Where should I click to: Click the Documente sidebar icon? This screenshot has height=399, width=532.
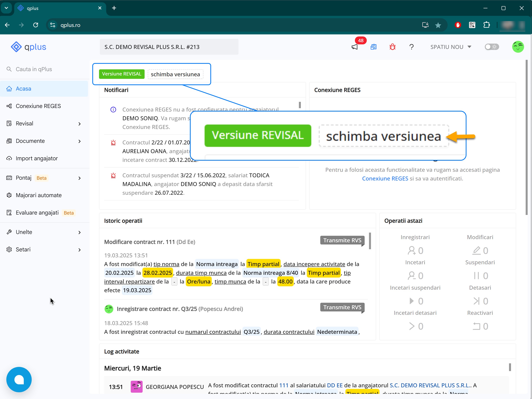[x=9, y=141]
